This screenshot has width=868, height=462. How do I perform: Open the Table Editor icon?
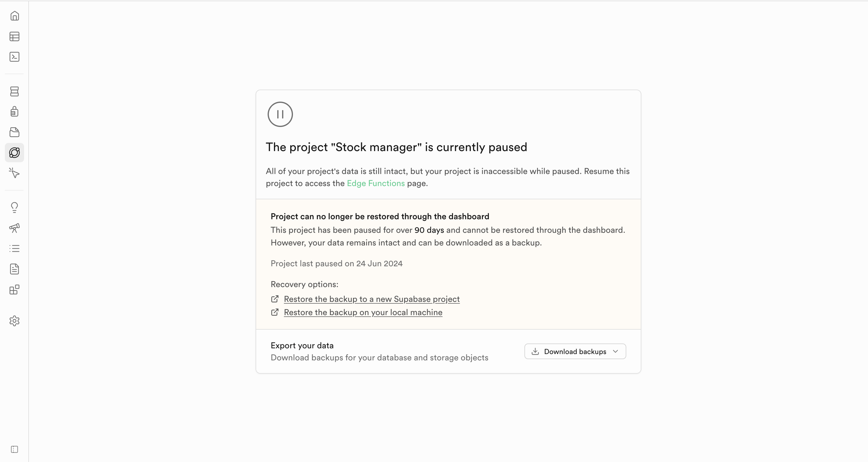[14, 36]
